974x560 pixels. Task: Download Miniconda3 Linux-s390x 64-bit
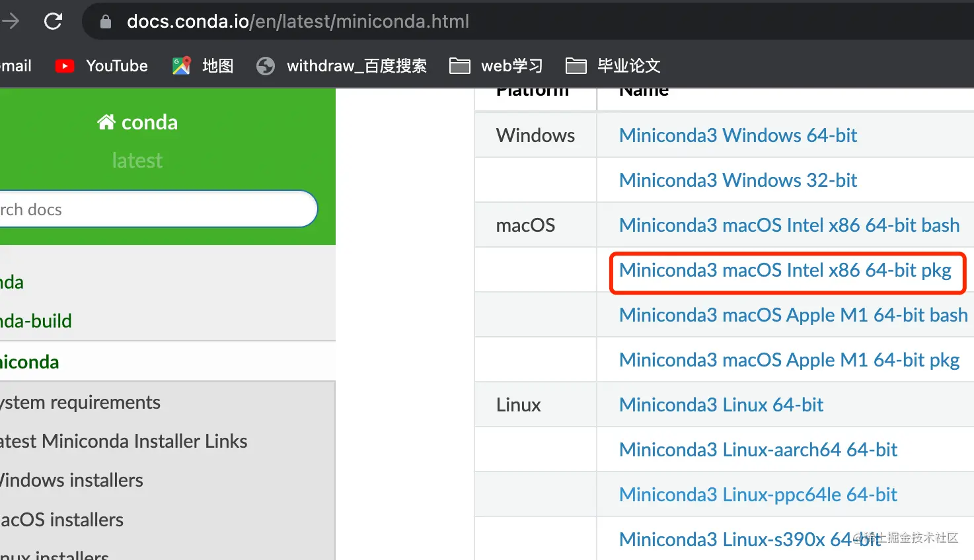pyautogui.click(x=750, y=540)
